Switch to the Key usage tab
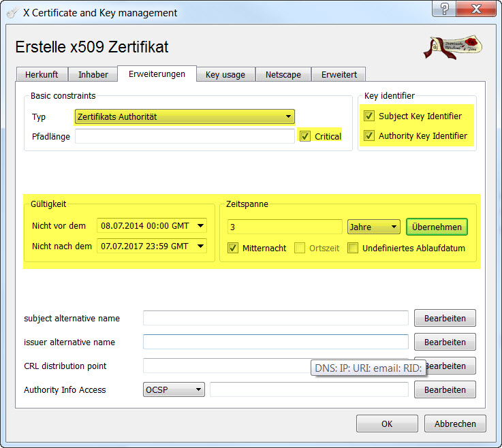 click(x=225, y=74)
